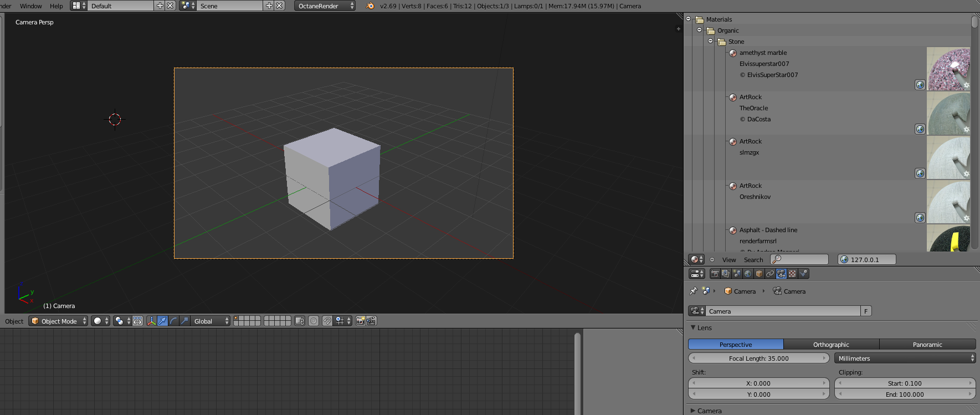Click the material search input field
The image size is (980, 415).
[x=799, y=259]
